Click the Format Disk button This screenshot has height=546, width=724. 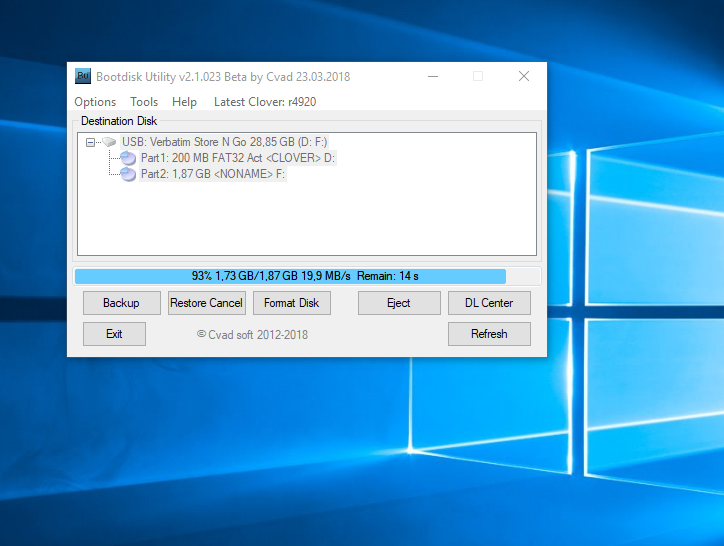[291, 303]
